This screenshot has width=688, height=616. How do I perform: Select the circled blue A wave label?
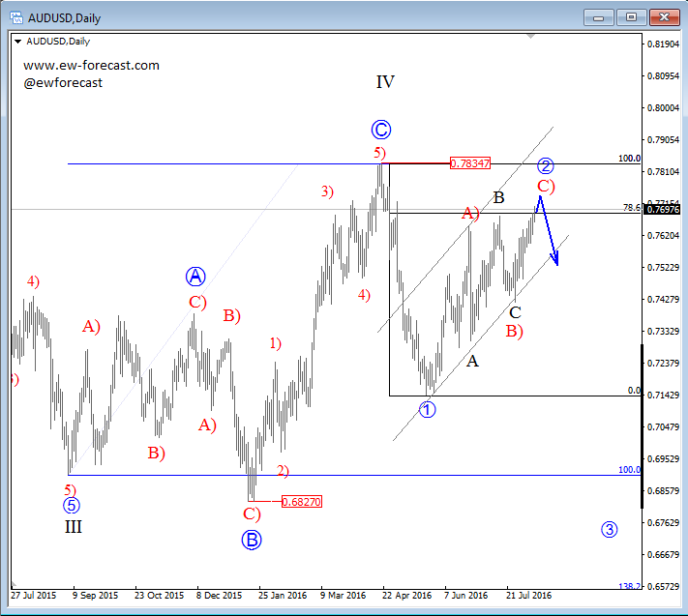pos(195,277)
